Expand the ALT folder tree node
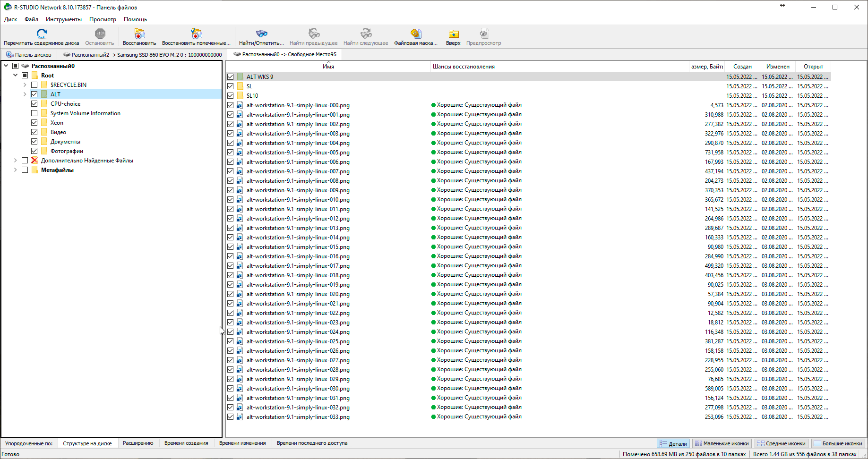 (x=25, y=94)
